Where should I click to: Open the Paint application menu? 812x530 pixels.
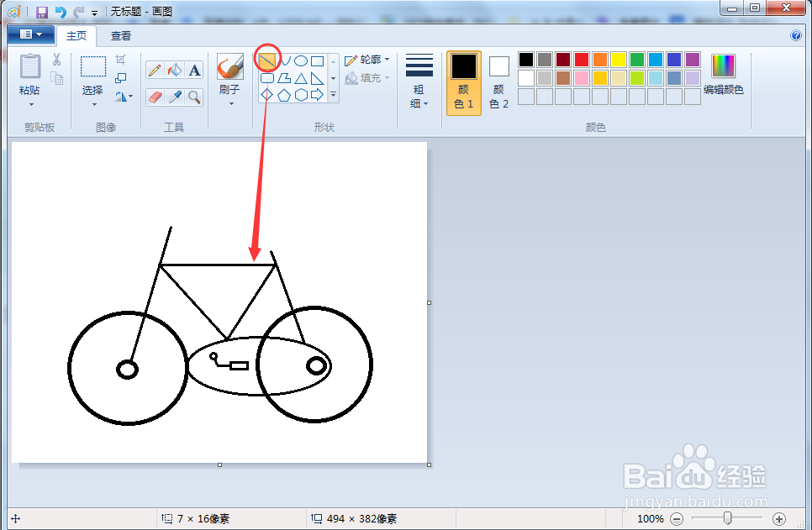point(30,34)
